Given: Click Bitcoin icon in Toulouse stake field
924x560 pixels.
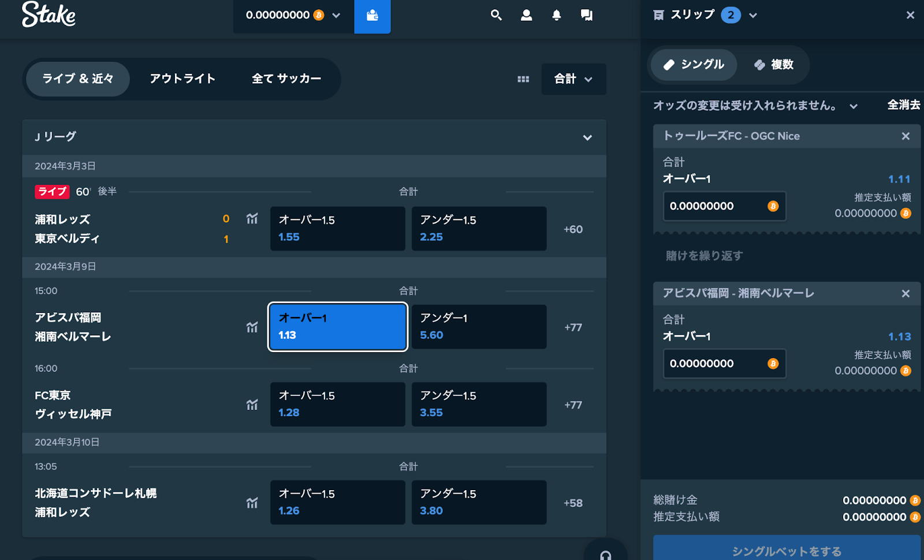Looking at the screenshot, I should click(773, 206).
